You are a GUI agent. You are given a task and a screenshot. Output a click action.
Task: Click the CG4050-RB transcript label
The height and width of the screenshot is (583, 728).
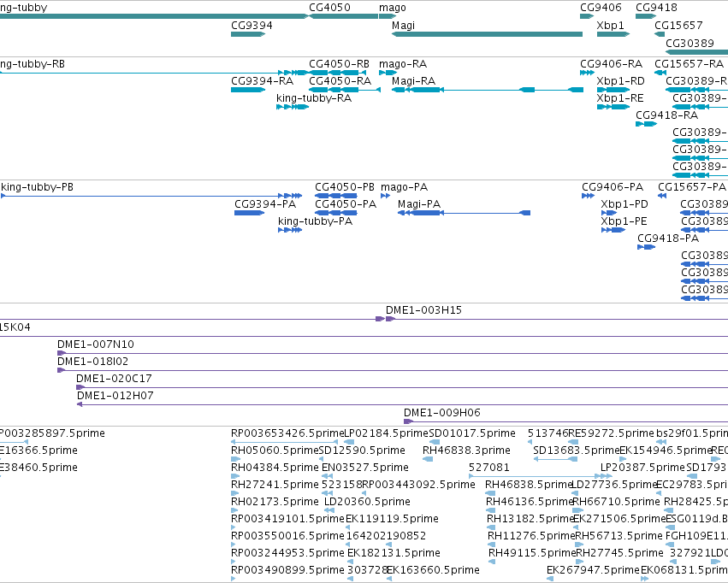pos(340,64)
